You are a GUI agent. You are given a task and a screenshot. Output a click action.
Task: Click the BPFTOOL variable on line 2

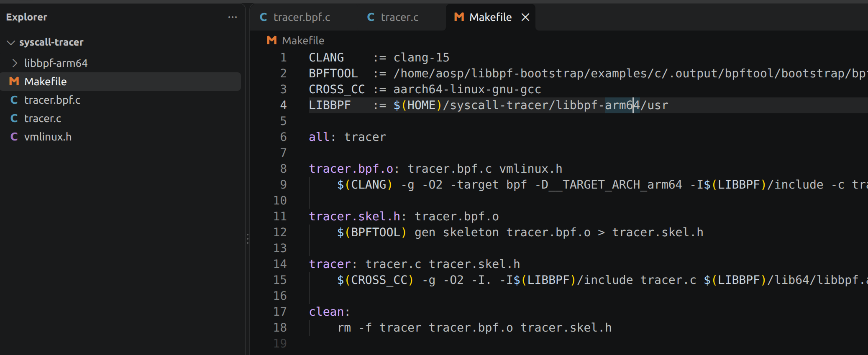333,74
